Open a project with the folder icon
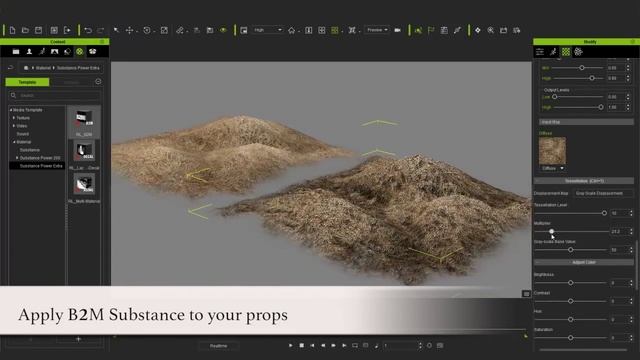The image size is (640, 360). [x=25, y=30]
